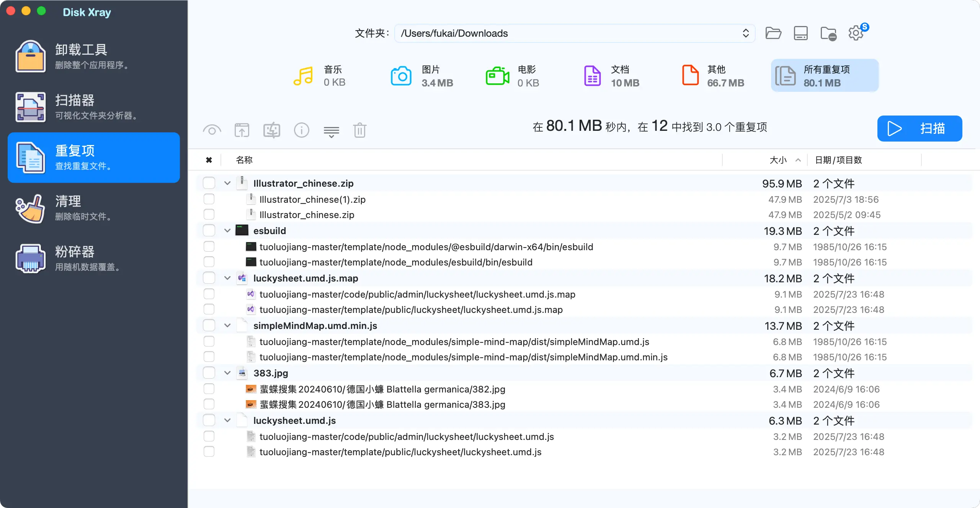Click the disk drive icon
The width and height of the screenshot is (980, 508).
pyautogui.click(x=800, y=33)
